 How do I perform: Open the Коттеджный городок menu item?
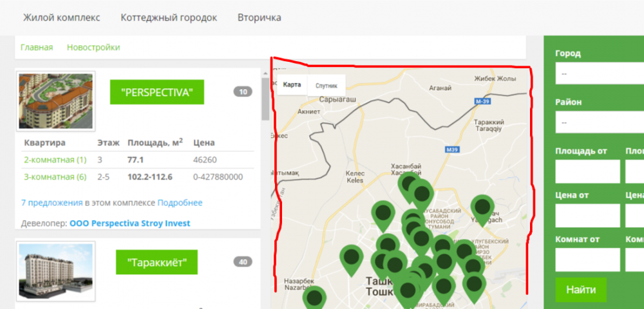[169, 18]
